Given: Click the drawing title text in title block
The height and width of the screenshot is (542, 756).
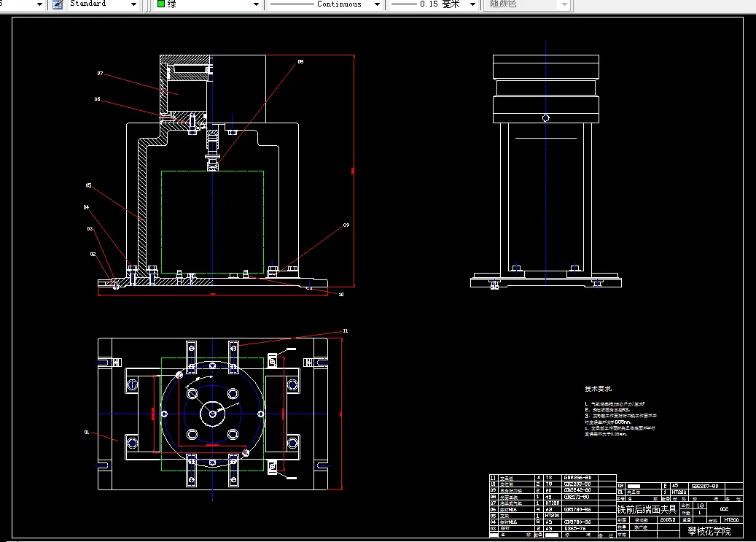Looking at the screenshot, I should tap(646, 508).
